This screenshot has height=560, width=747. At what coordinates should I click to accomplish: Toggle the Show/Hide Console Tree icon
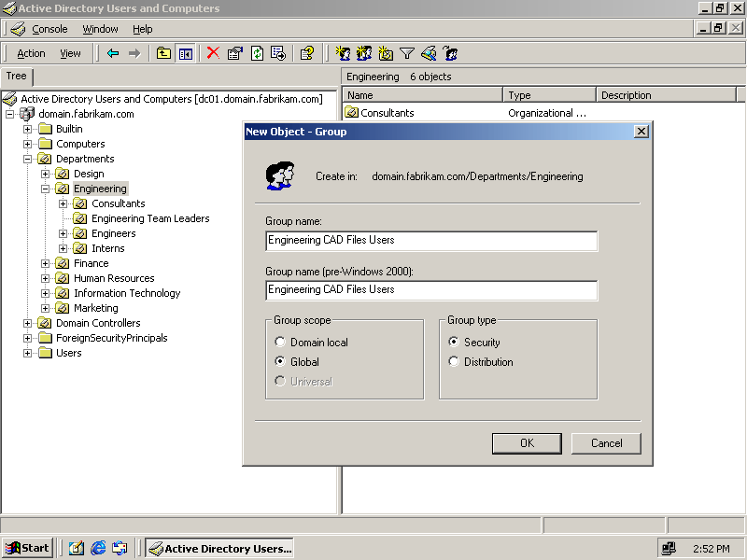pyautogui.click(x=186, y=53)
